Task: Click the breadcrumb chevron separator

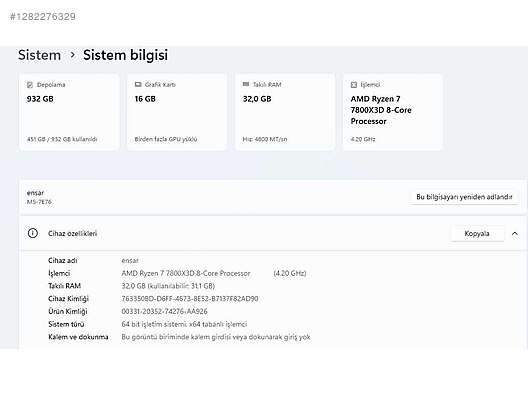Action: coord(72,55)
